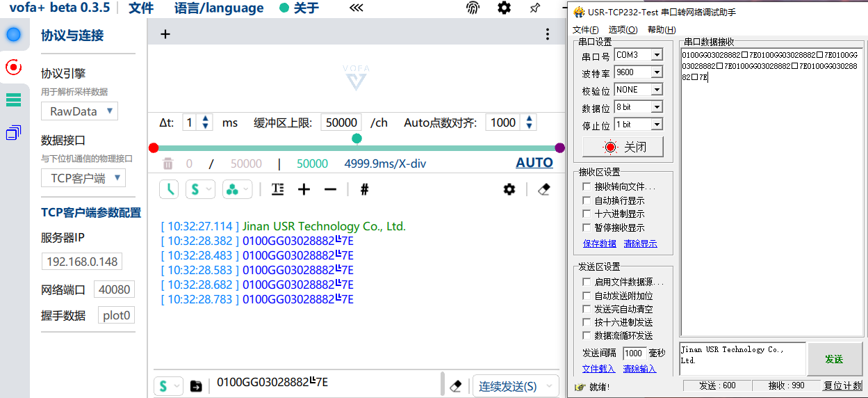
Task: Check 自动换行显示 option
Action: (587, 200)
